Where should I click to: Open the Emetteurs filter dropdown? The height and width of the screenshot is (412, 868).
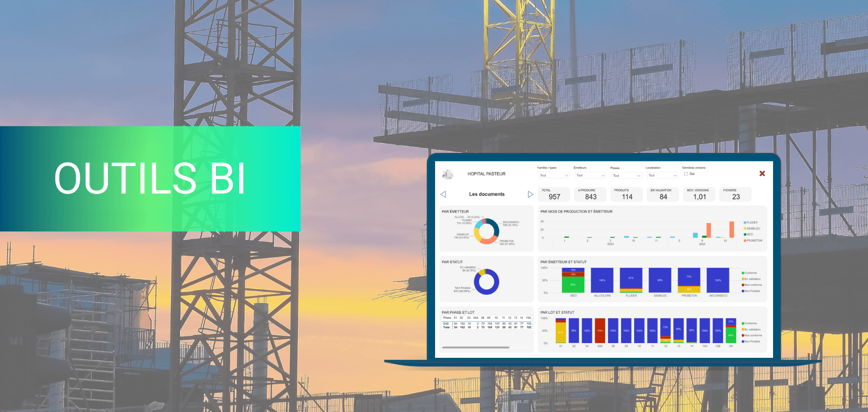tap(590, 176)
